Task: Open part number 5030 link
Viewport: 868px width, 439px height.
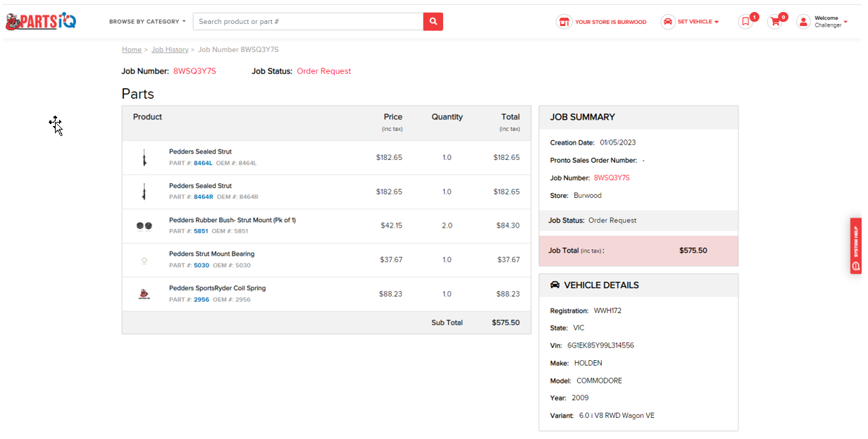Action: [x=201, y=266]
